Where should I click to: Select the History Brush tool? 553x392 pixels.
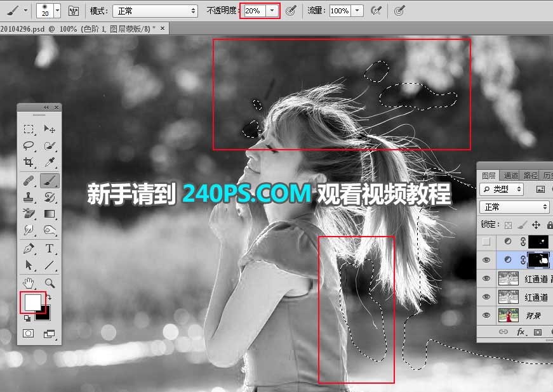50,197
